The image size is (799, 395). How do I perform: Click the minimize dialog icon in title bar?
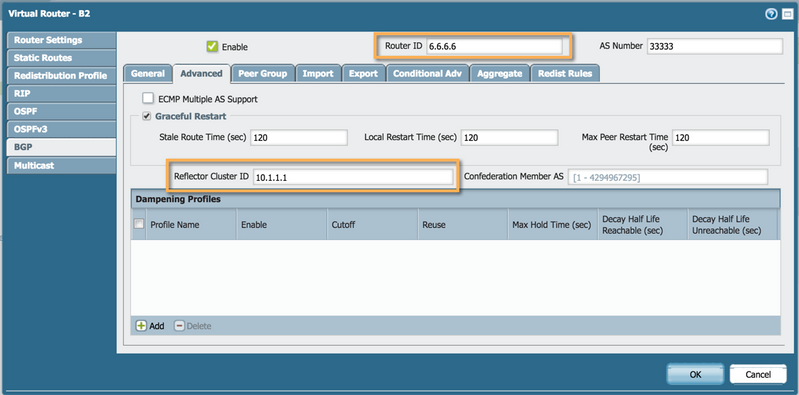pos(787,14)
